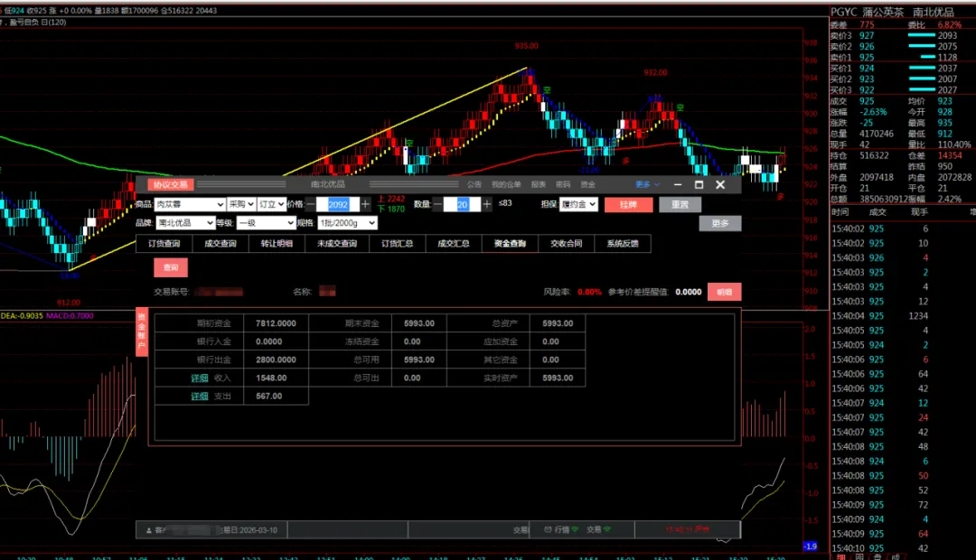976x560 pixels.
Task: Check the 行情 connection signal icon
Action: [575, 529]
